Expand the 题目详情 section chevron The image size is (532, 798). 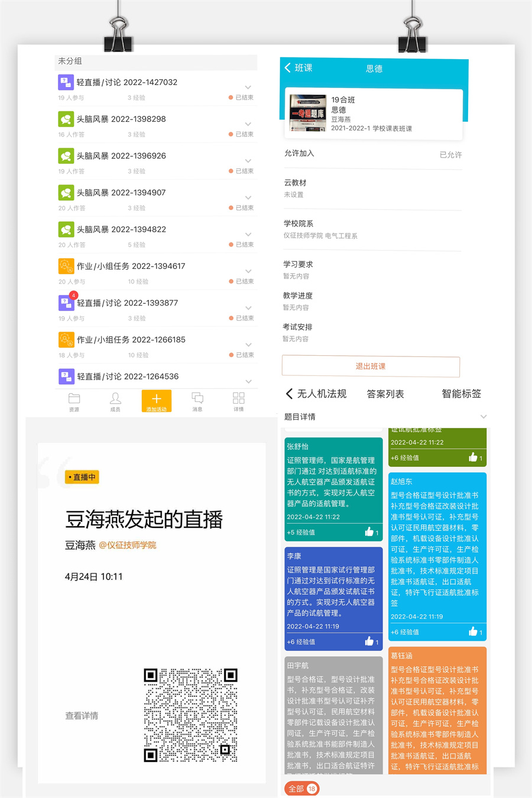[484, 417]
